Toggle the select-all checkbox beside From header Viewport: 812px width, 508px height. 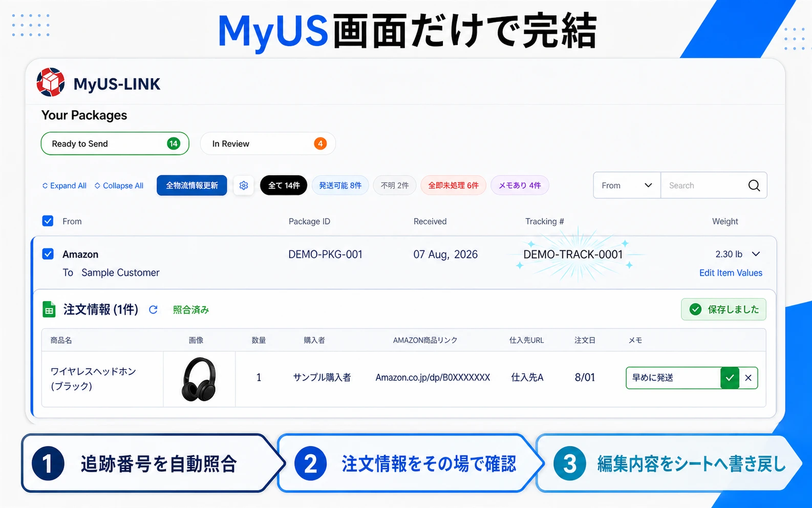pos(48,221)
